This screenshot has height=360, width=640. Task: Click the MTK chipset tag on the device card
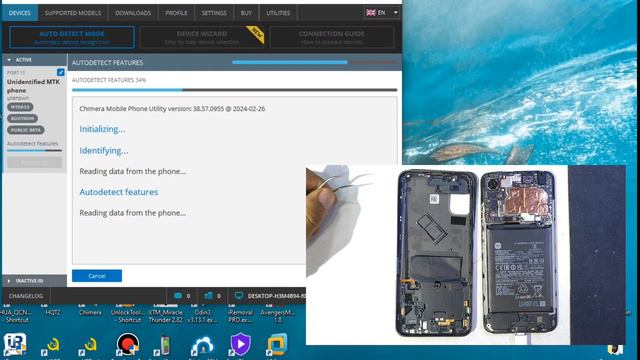pyautogui.click(x=20, y=107)
